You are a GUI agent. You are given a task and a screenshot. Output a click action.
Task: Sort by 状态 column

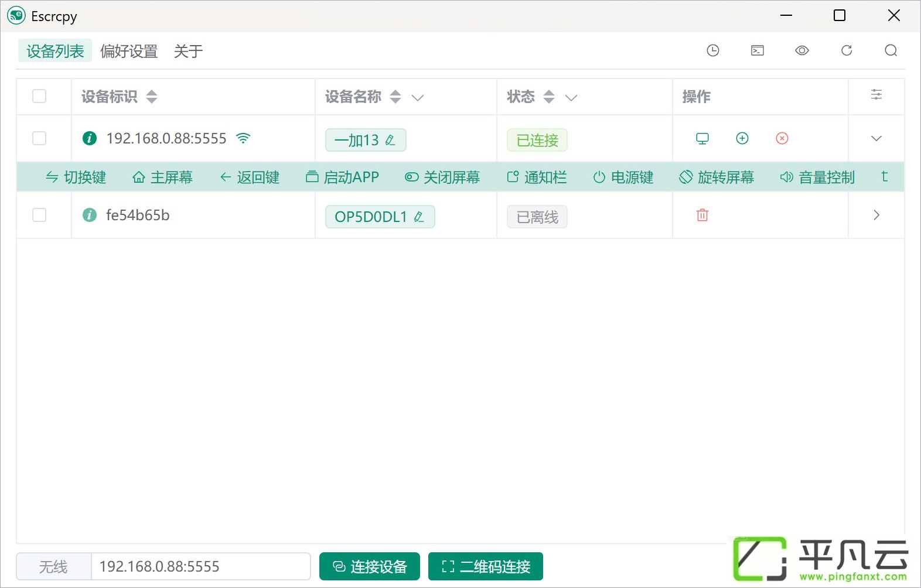pyautogui.click(x=549, y=97)
